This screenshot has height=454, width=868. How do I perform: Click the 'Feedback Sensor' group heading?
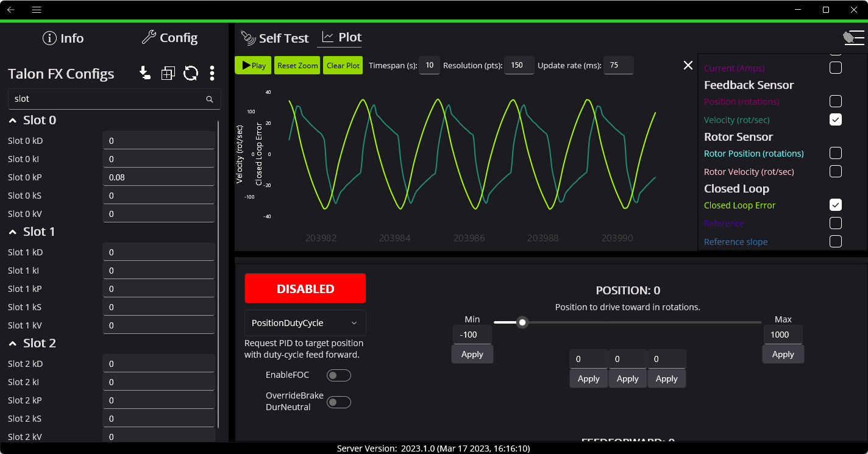749,85
